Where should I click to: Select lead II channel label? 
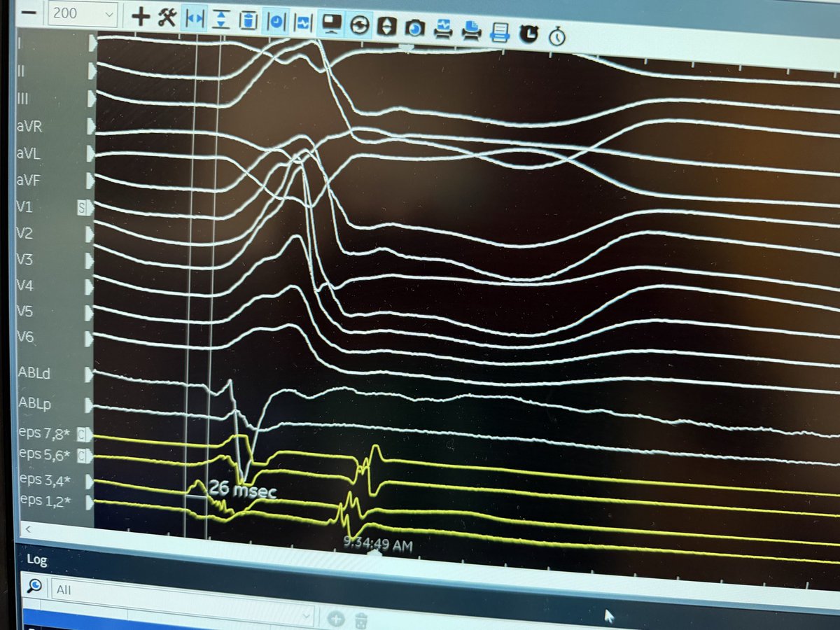(x=20, y=71)
